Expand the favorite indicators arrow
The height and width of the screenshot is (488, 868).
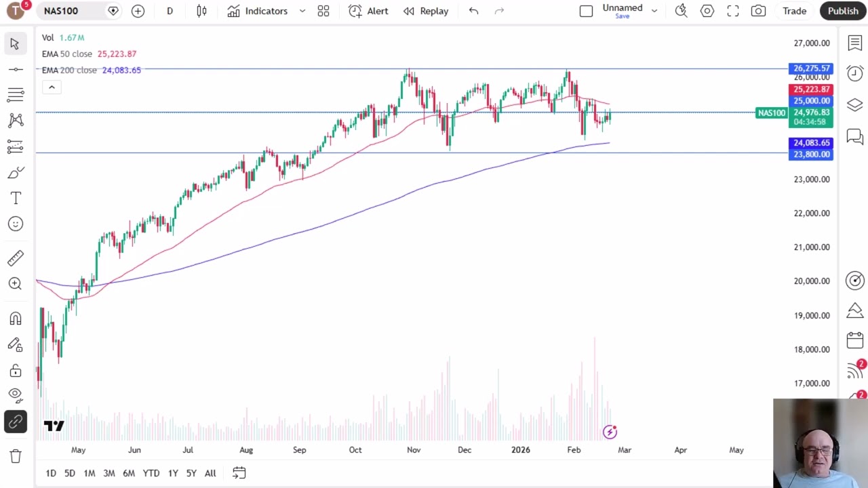302,11
